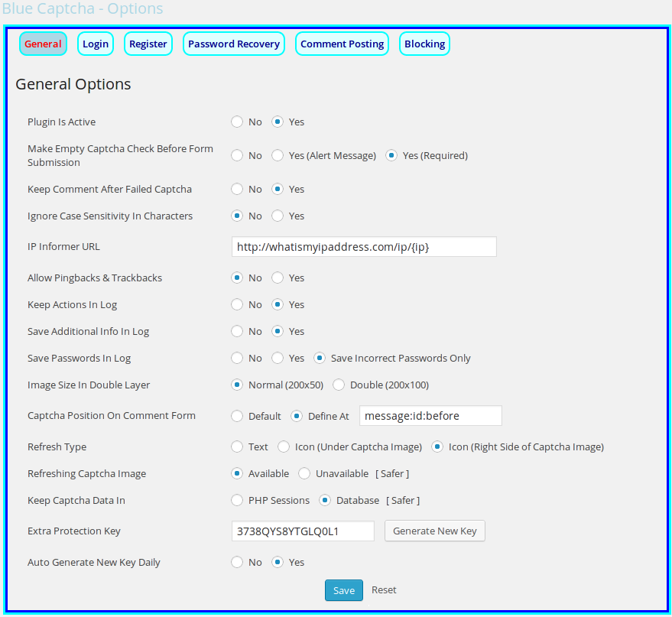Screen dimensions: 672x617
Task: Set Plugin Is Active to Yes
Action: pos(278,122)
